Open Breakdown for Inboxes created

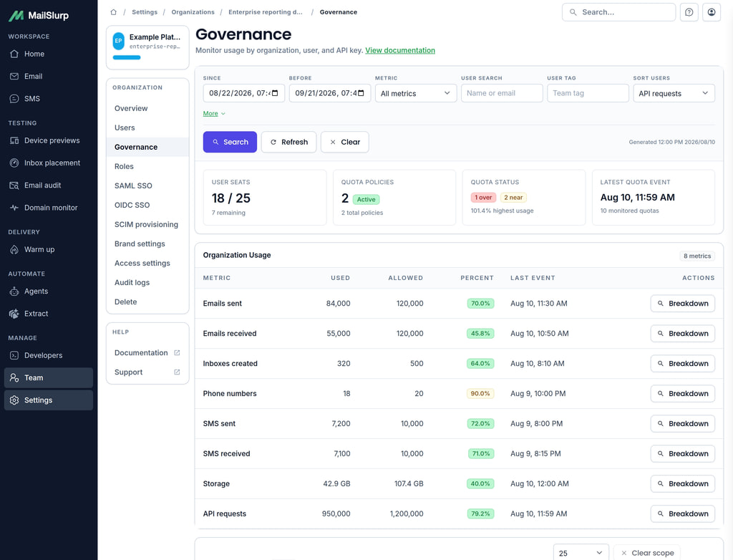682,364
